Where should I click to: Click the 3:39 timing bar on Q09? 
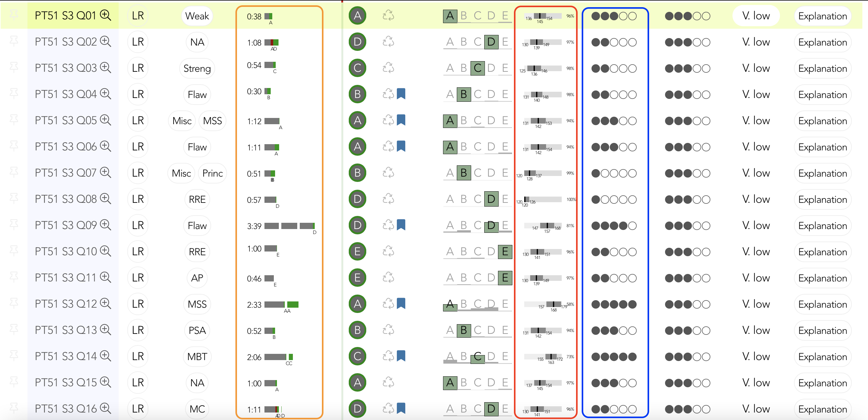[x=289, y=226]
